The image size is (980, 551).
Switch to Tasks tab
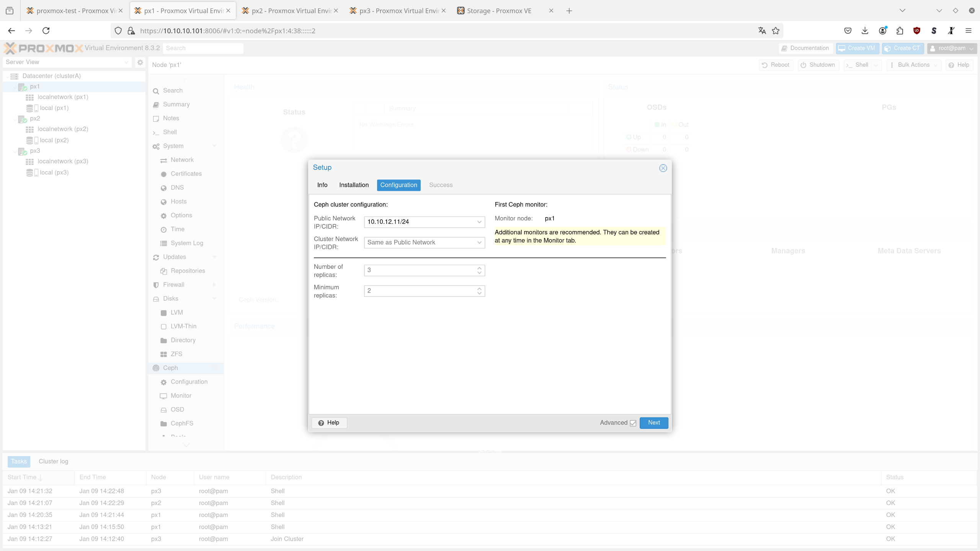coord(19,461)
